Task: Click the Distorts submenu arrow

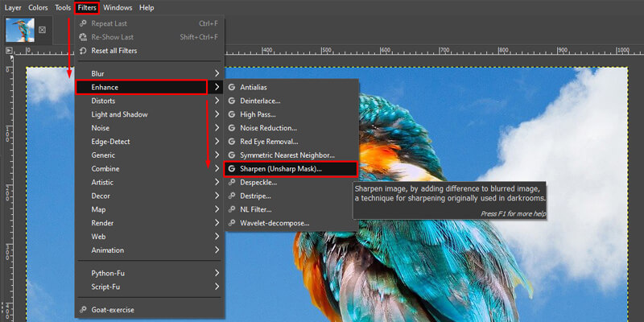Action: point(217,101)
